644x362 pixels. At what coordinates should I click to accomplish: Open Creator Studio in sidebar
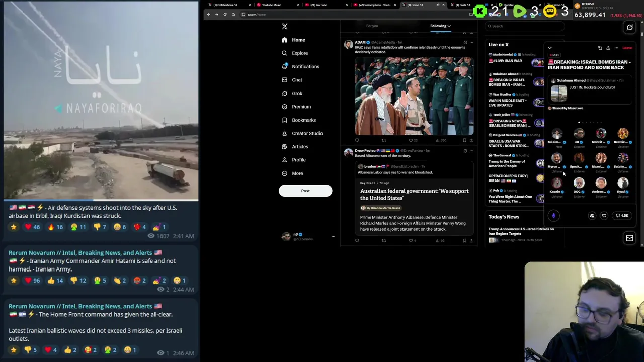click(302, 133)
